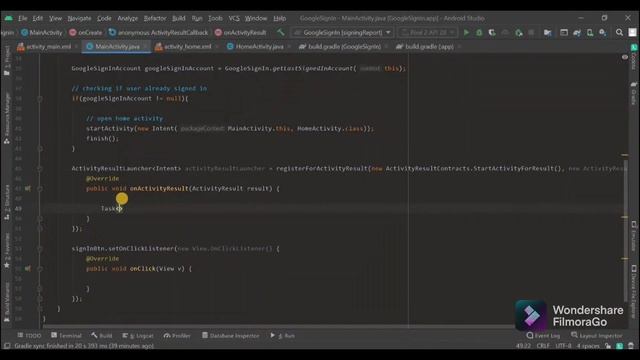Open the TODO tool window button
The height and width of the screenshot is (360, 640).
pyautogui.click(x=29, y=336)
